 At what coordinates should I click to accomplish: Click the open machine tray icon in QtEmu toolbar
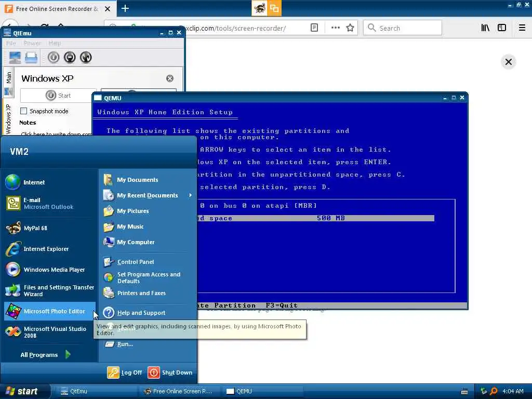click(x=31, y=57)
